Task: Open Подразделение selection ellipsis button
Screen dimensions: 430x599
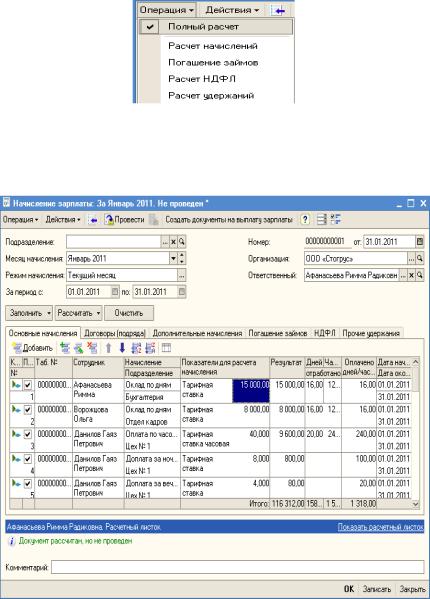Action: 165,242
